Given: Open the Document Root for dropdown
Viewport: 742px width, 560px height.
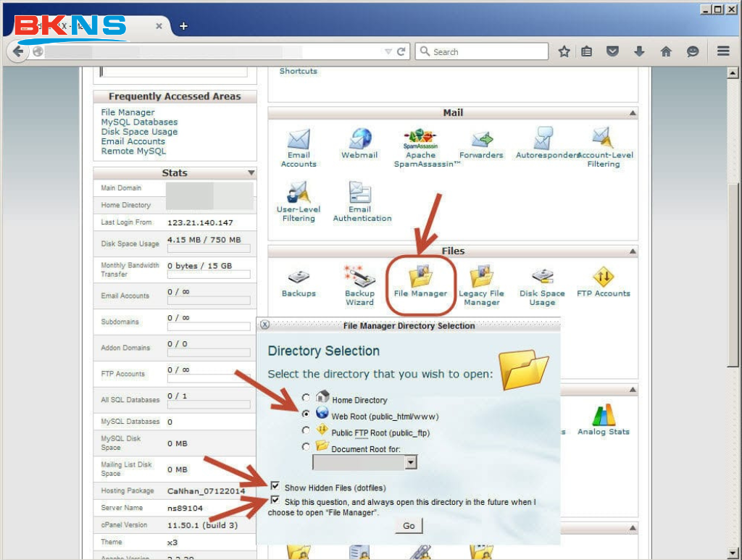Looking at the screenshot, I should pos(412,461).
